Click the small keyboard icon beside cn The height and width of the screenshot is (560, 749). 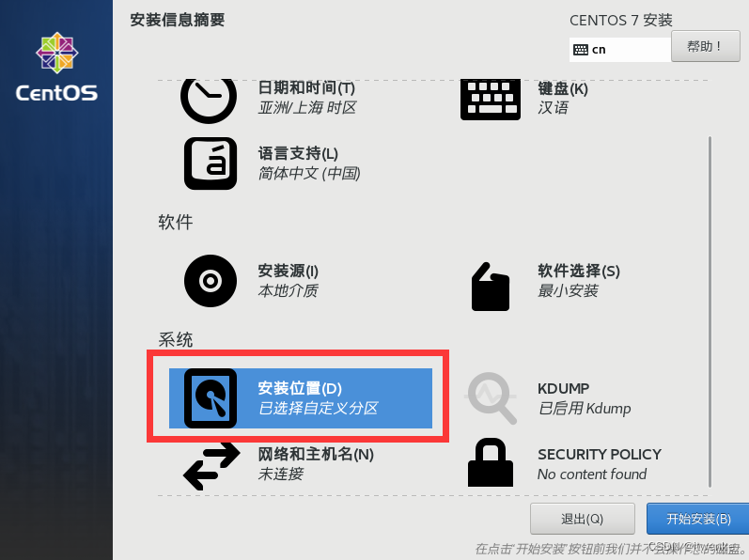[581, 50]
